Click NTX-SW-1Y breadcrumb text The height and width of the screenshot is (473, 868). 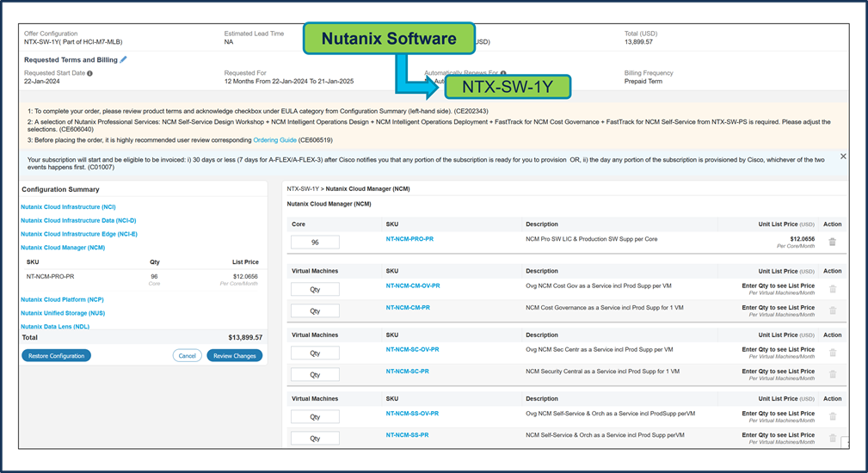tap(303, 188)
